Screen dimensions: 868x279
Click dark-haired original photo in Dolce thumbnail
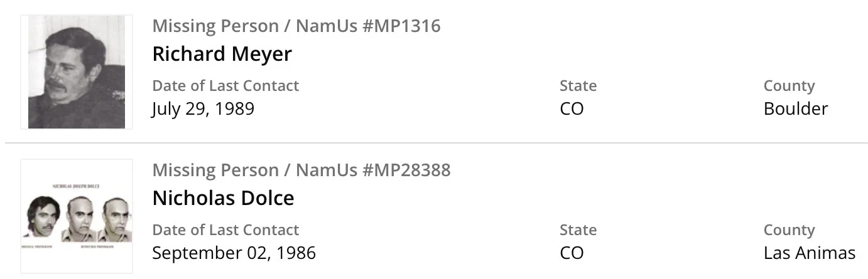[43, 216]
